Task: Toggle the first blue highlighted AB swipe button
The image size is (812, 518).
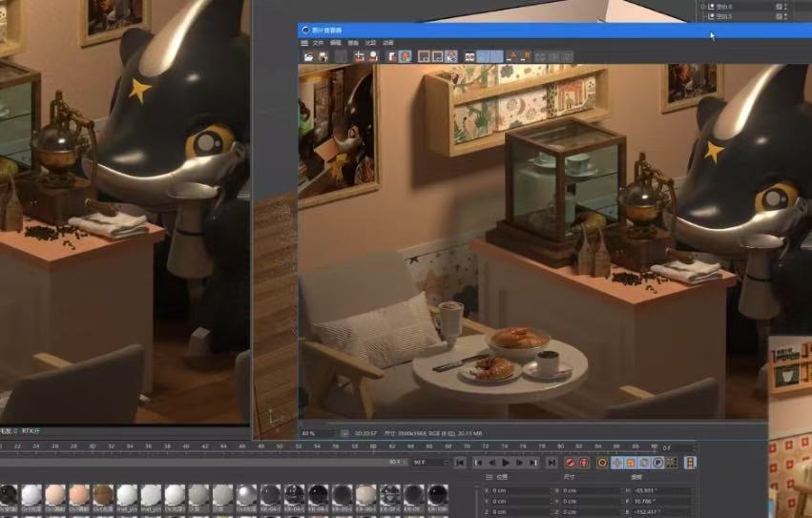Action: click(x=483, y=56)
